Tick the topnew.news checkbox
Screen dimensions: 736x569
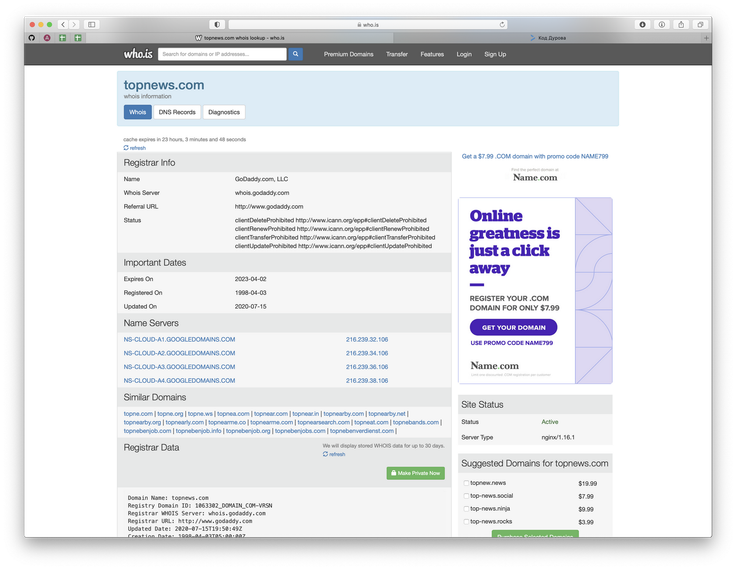tap(466, 483)
